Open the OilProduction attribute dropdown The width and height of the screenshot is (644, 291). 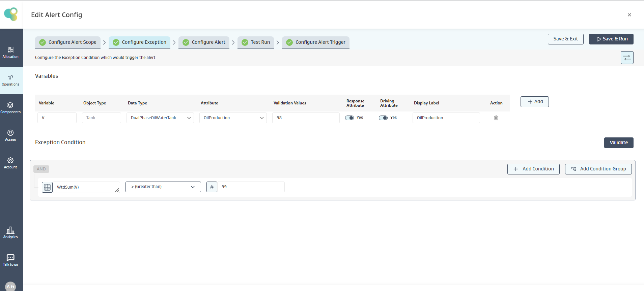pyautogui.click(x=233, y=118)
